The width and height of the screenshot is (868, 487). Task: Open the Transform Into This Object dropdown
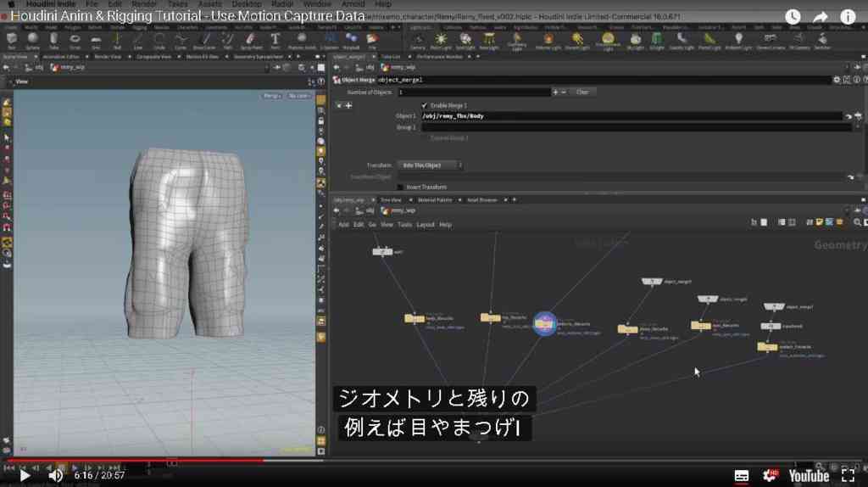coord(430,165)
